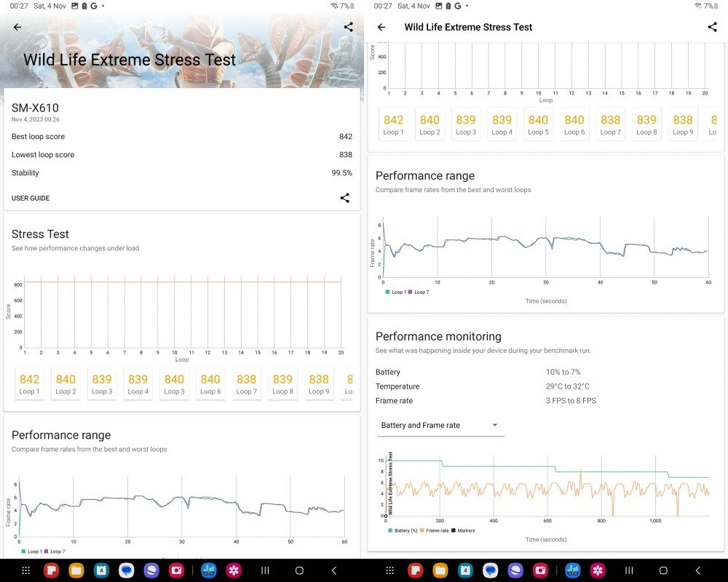Viewport: 728px width, 582px height.
Task: Tap the back arrow on the left screen header
Action: pyautogui.click(x=17, y=27)
